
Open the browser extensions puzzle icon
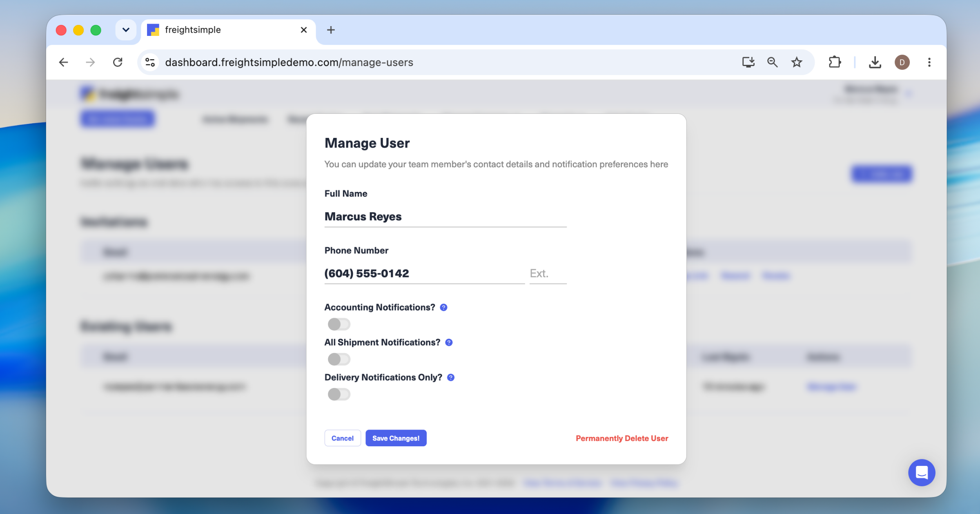tap(835, 62)
